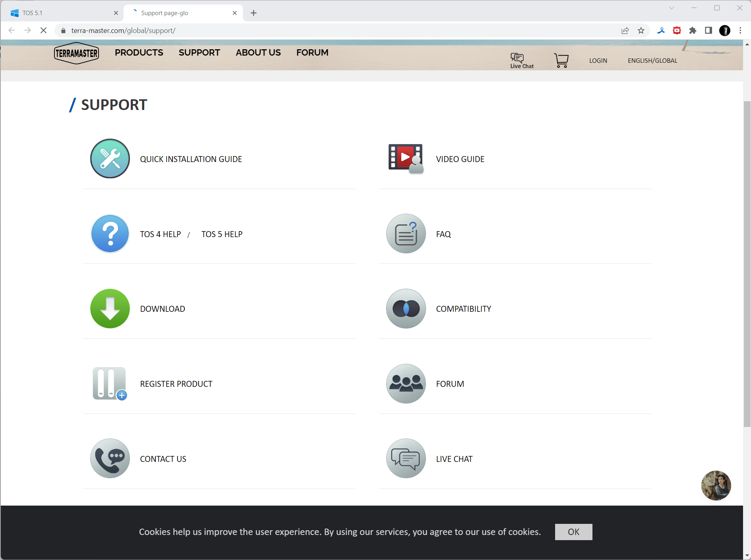Accept cookies with the OK button

[573, 532]
